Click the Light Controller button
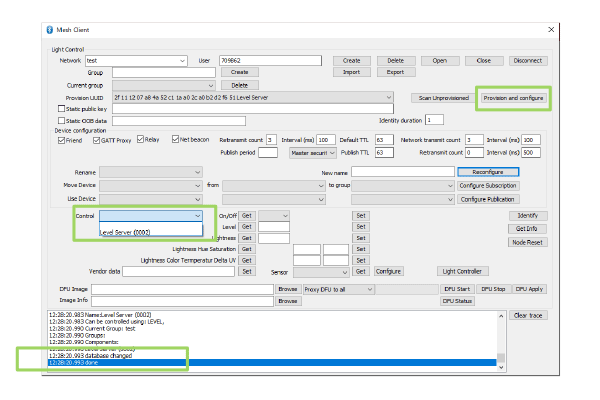 coord(463,271)
